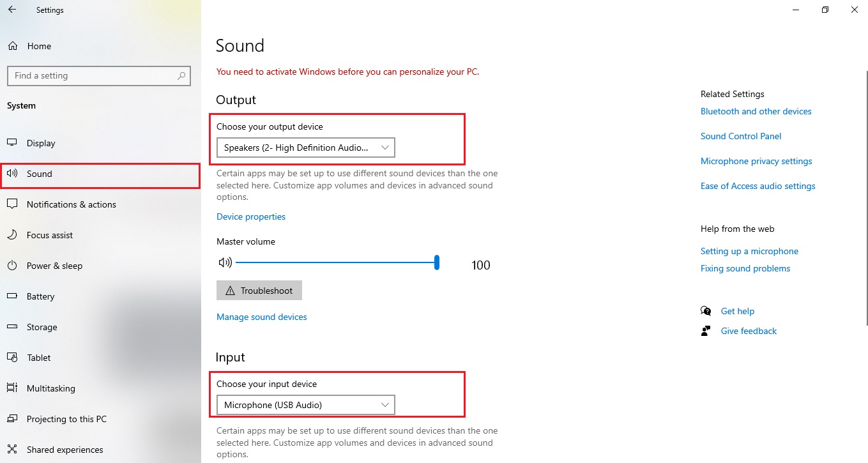Viewport: 868px width, 463px height.
Task: Open the Device properties link
Action: pyautogui.click(x=251, y=216)
